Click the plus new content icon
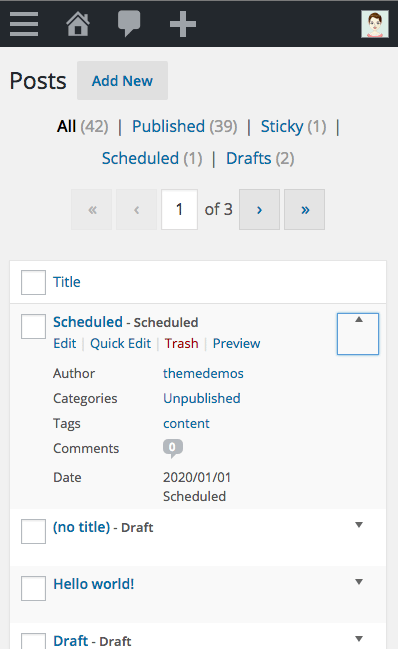This screenshot has width=398, height=649. click(183, 24)
